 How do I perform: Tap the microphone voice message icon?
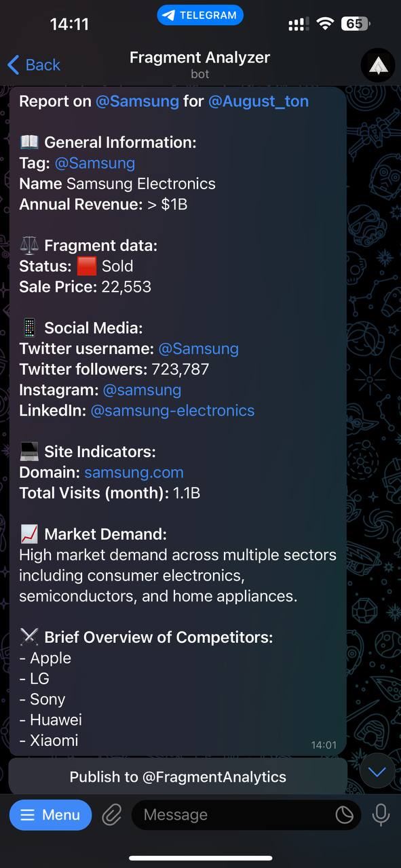(381, 815)
